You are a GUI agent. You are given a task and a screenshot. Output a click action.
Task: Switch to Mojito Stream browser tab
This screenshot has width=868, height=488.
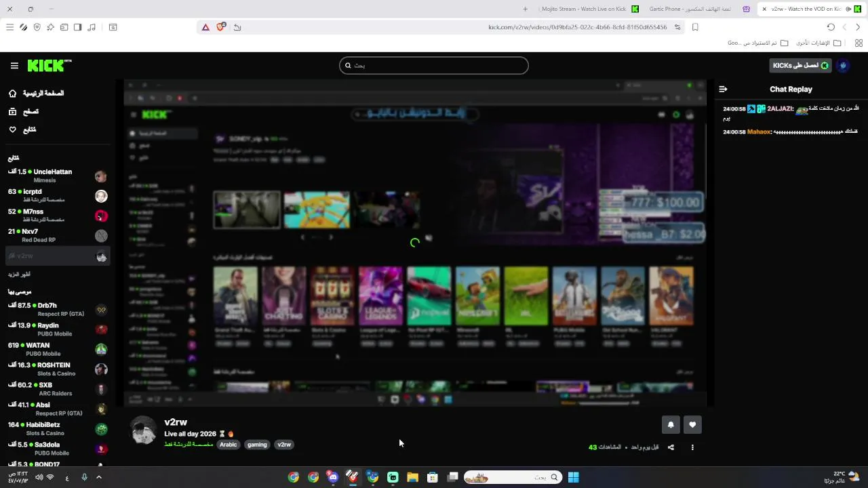pos(590,9)
